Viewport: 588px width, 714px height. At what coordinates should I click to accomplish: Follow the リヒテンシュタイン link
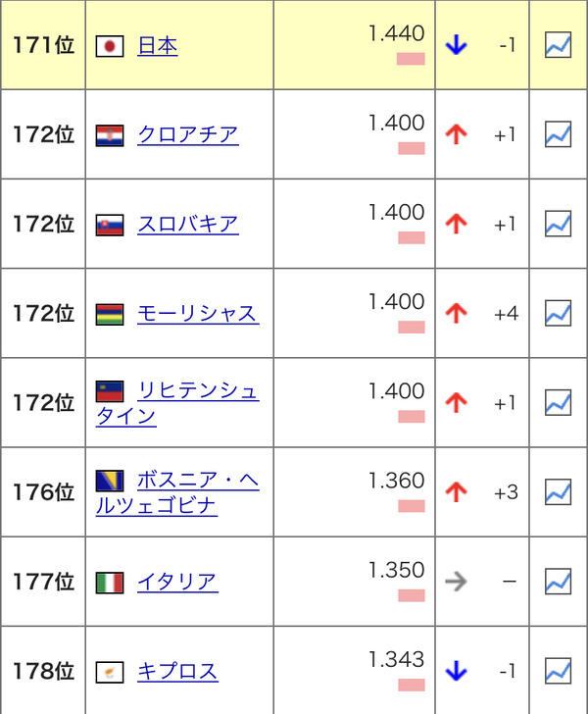(x=198, y=391)
